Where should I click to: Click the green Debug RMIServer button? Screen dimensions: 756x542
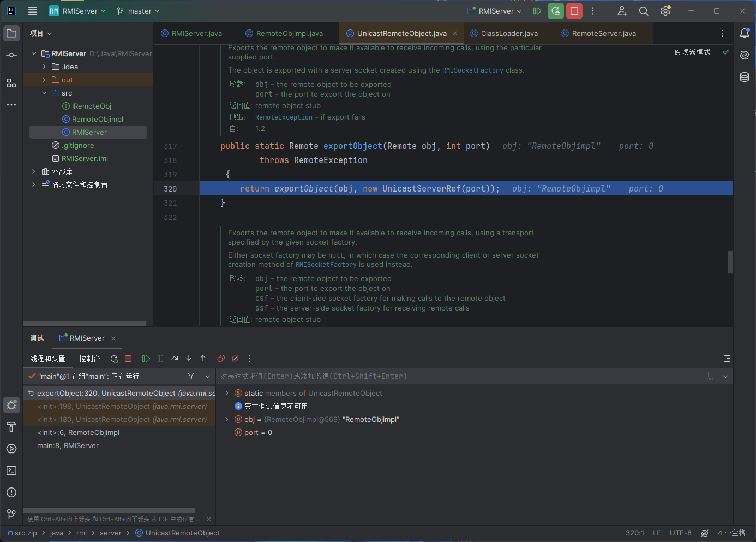tap(556, 11)
